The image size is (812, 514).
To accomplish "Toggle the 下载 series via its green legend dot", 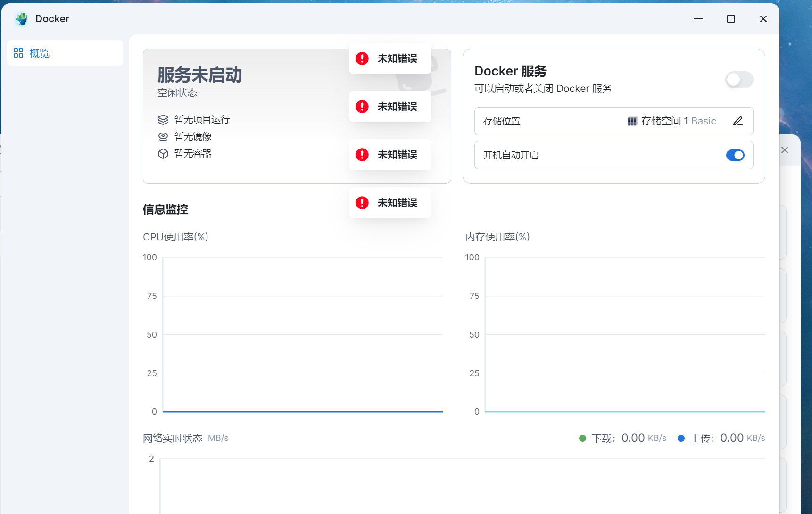I will coord(582,438).
